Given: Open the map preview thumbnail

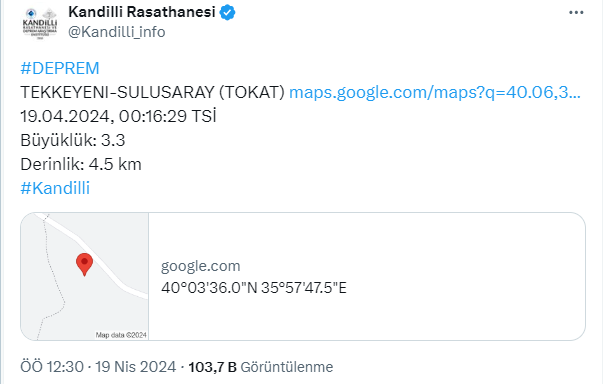Looking at the screenshot, I should click(x=85, y=276).
